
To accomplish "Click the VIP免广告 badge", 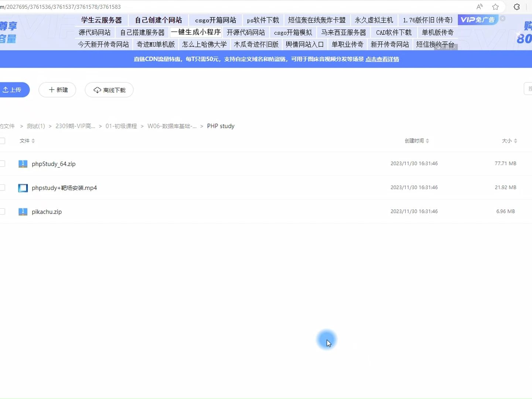I will 478,20.
